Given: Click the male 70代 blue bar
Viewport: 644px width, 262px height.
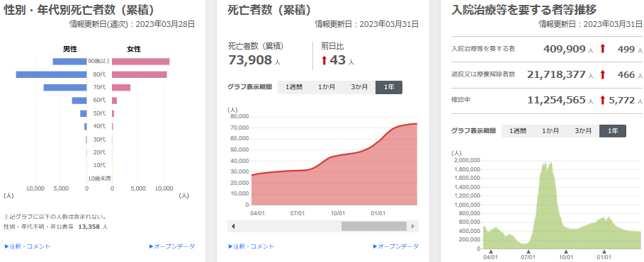Looking at the screenshot, I should [65, 88].
